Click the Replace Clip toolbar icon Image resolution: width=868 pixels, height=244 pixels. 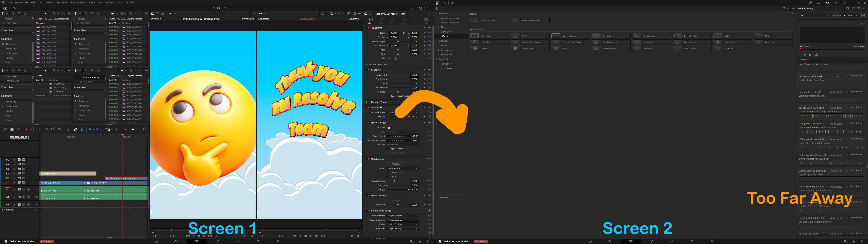click(x=60, y=129)
